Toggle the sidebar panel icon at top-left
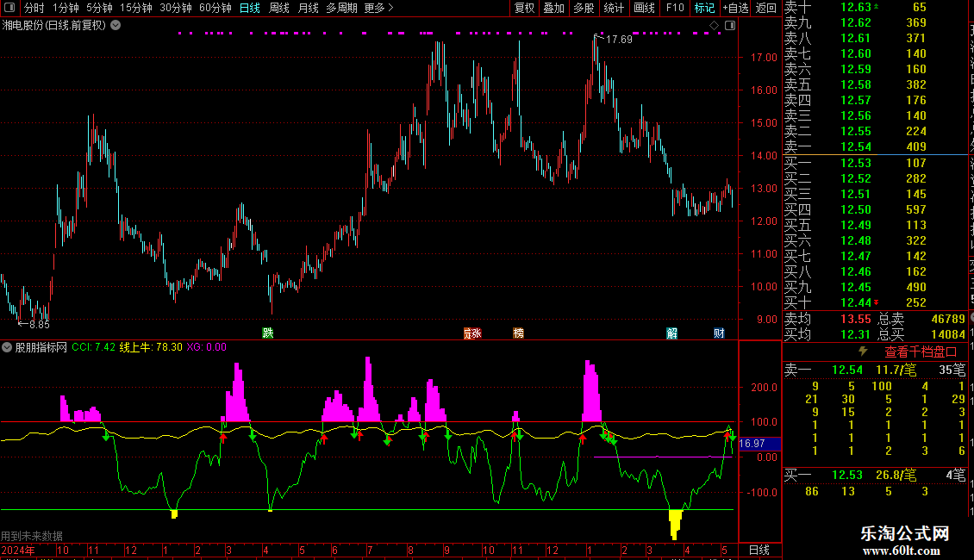Image resolution: width=974 pixels, height=560 pixels. [9, 8]
